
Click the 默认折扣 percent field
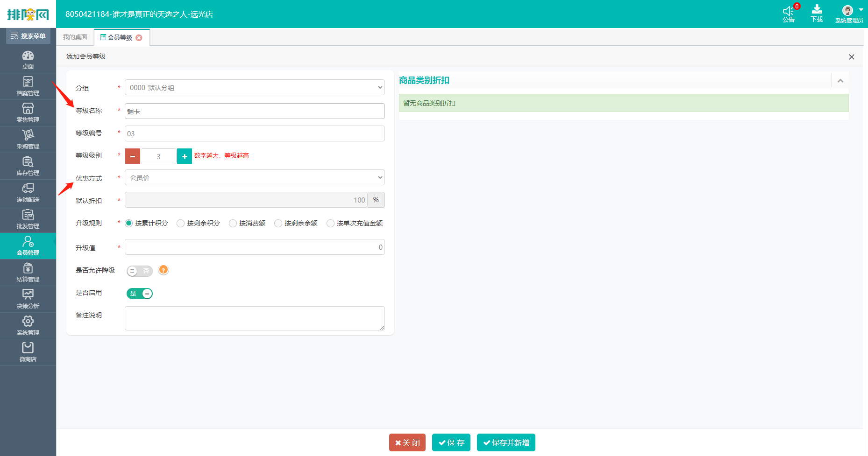246,200
